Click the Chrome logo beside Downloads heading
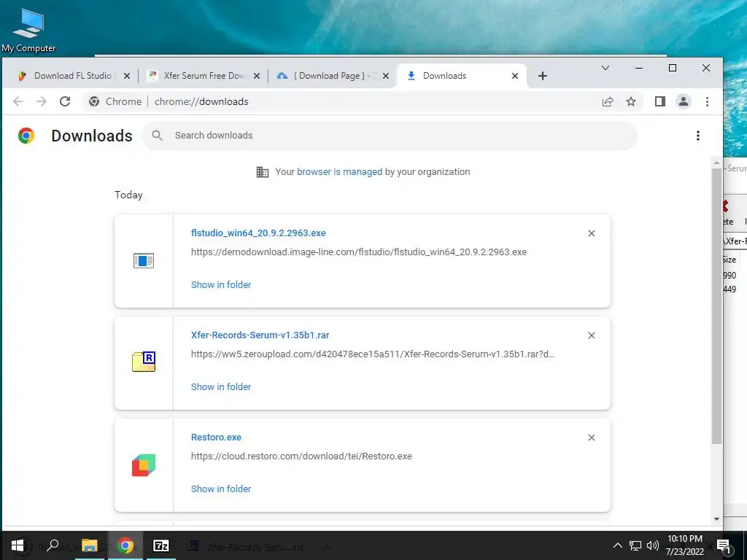The image size is (747, 560). tap(26, 136)
